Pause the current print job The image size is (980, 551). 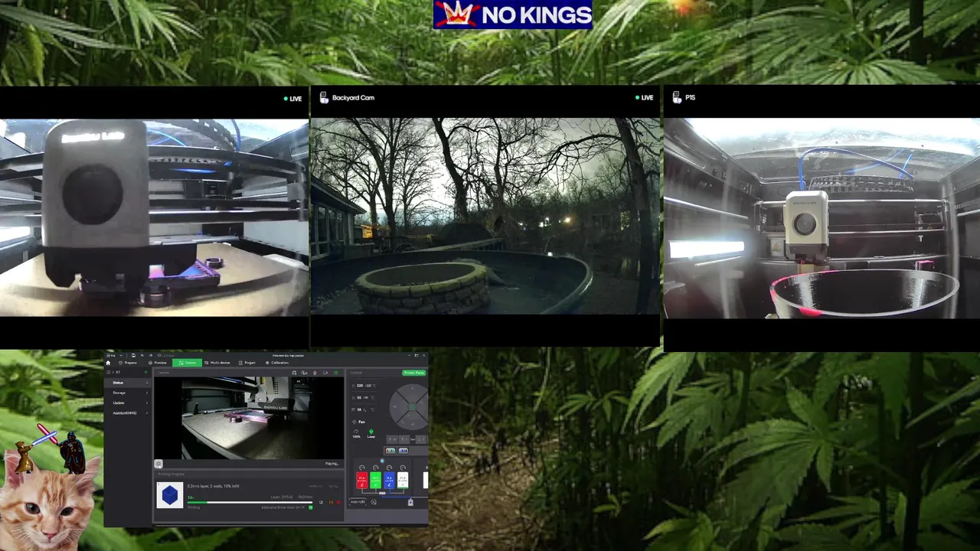(331, 502)
